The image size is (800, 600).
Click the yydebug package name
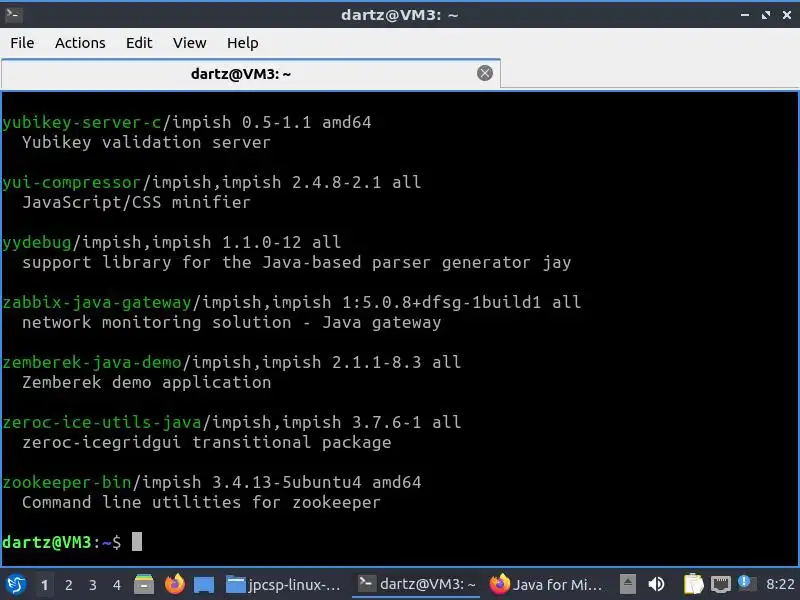pos(37,243)
